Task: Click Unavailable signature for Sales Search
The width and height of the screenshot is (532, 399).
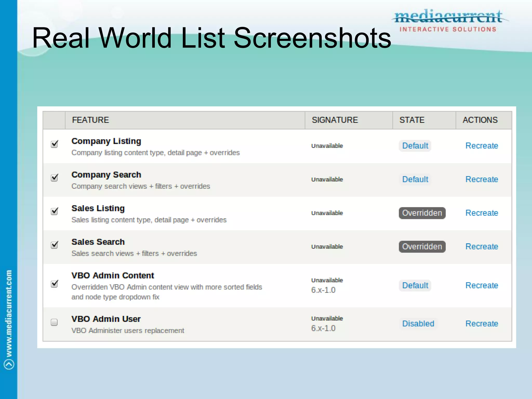Action: coord(327,247)
